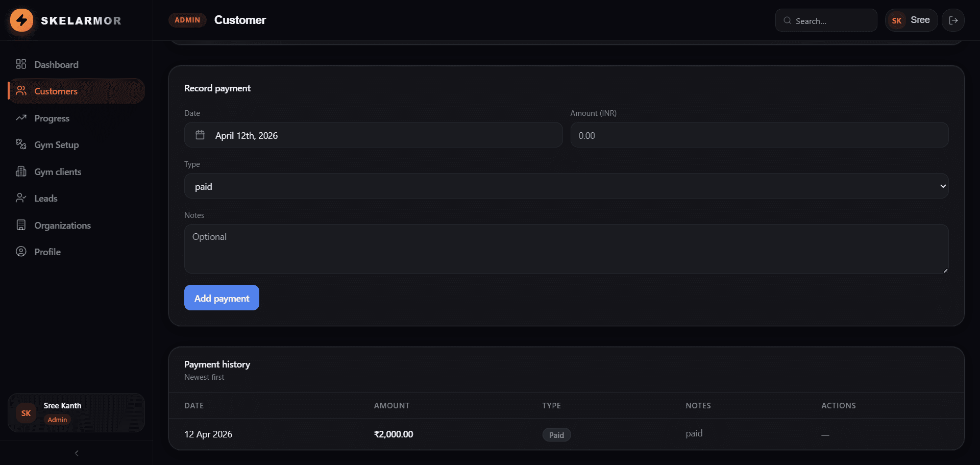
Task: Open the date picker April 12th, 2026
Action: coord(373,135)
